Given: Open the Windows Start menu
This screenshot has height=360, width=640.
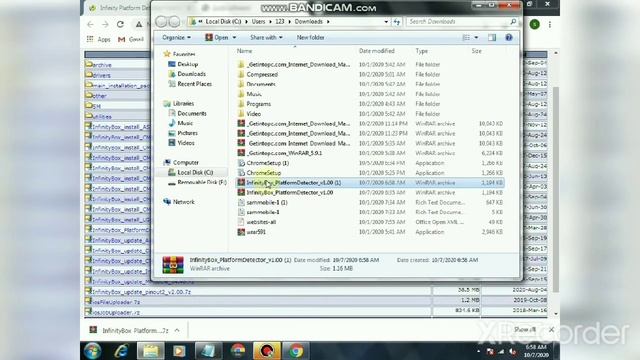Looking at the screenshot, I should coord(93,351).
